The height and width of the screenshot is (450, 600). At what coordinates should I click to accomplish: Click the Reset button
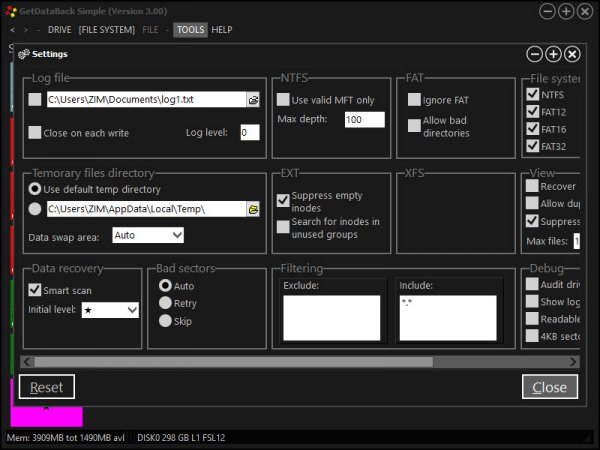47,387
